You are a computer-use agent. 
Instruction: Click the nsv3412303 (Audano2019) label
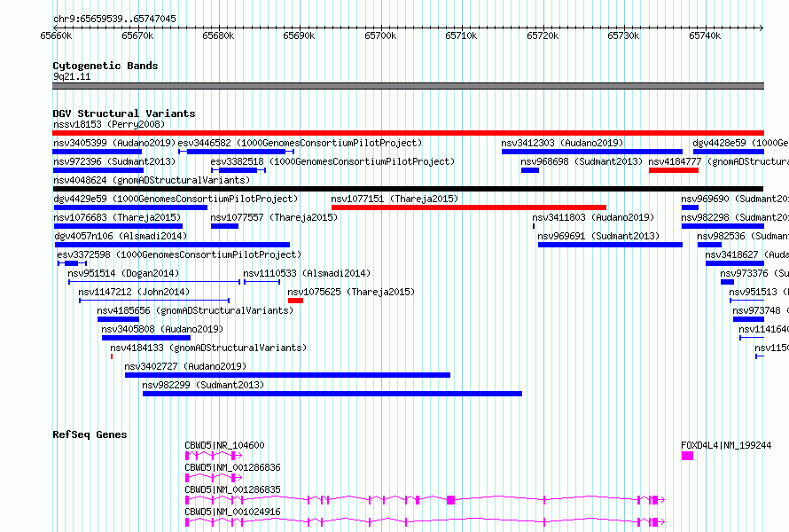(562, 143)
